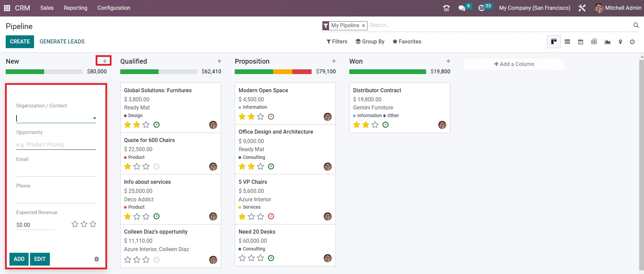Viewport: 644px width, 274px height.
Task: Switch to graph view icon
Action: click(607, 42)
